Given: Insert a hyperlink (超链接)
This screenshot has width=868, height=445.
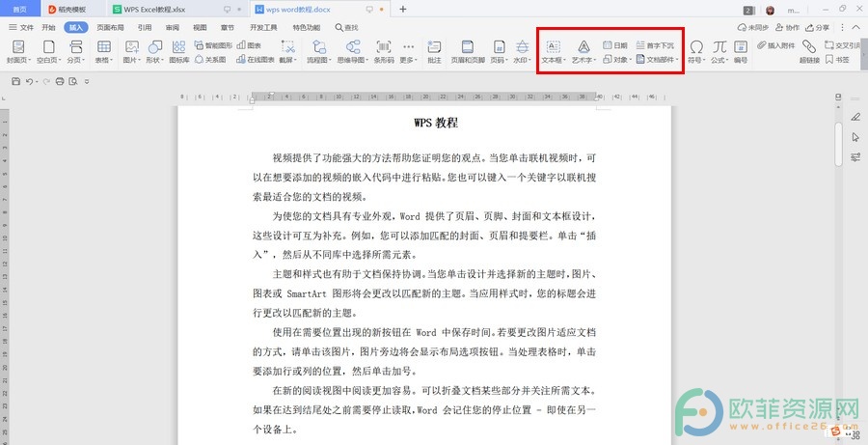Looking at the screenshot, I should 809,51.
